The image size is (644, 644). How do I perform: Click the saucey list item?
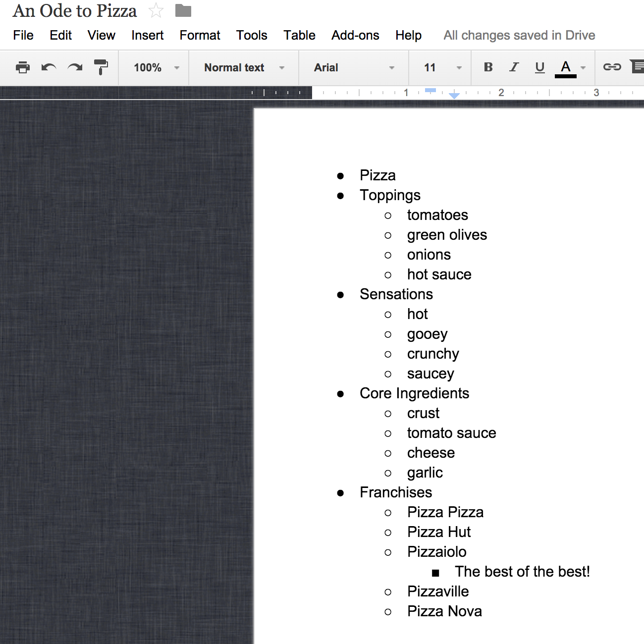pyautogui.click(x=430, y=374)
